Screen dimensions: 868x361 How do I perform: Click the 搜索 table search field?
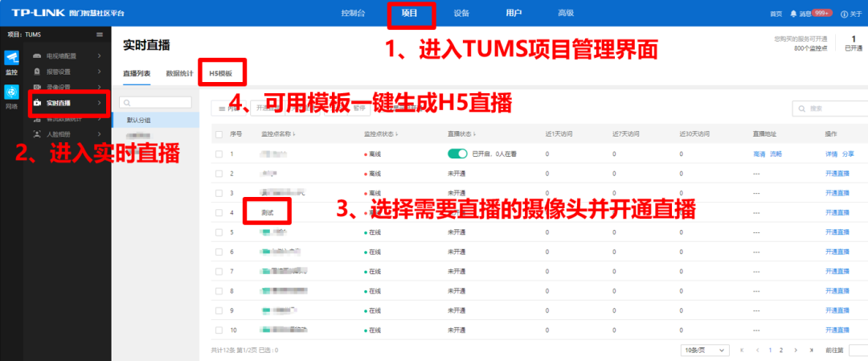[830, 109]
